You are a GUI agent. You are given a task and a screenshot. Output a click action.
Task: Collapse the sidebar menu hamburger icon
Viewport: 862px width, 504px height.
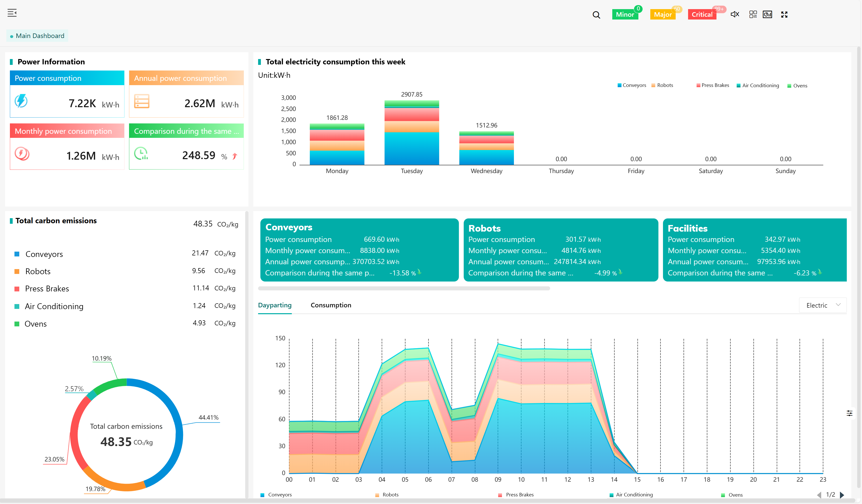(x=12, y=13)
